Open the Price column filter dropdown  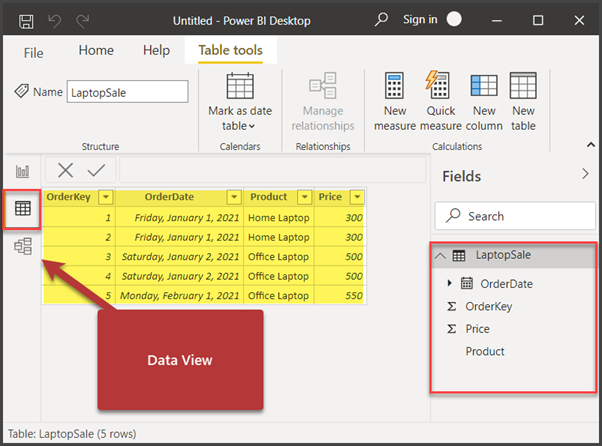(x=357, y=197)
